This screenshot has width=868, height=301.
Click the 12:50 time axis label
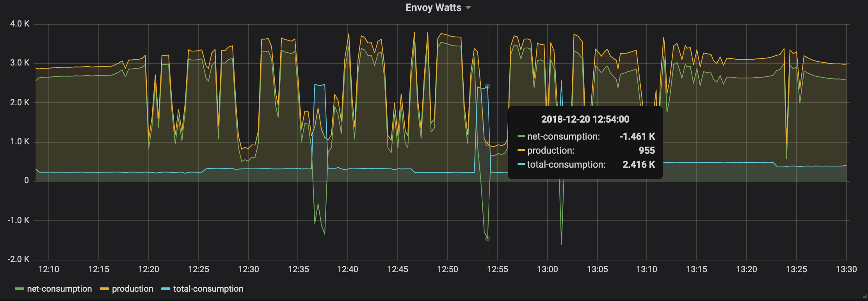tap(448, 269)
